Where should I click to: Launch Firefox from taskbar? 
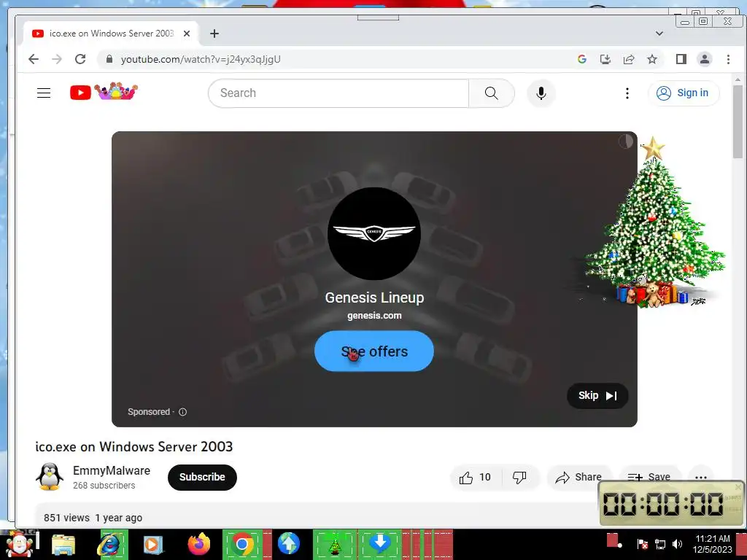click(x=198, y=544)
